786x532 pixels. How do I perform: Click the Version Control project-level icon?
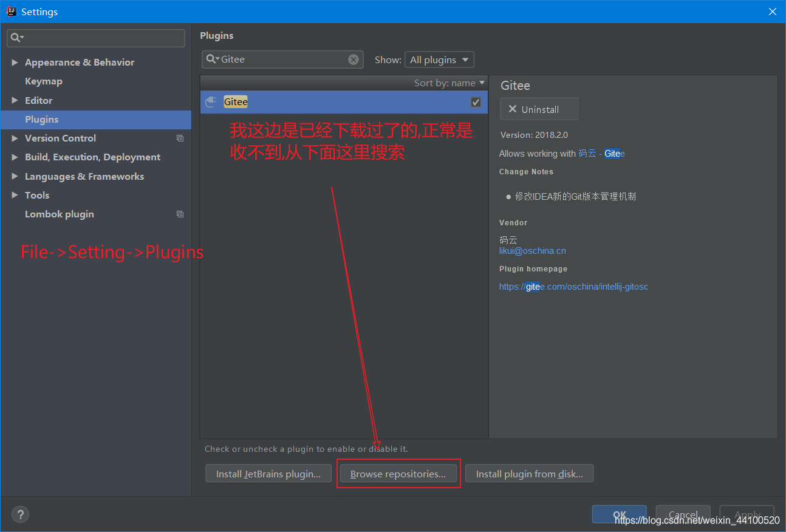pos(180,138)
